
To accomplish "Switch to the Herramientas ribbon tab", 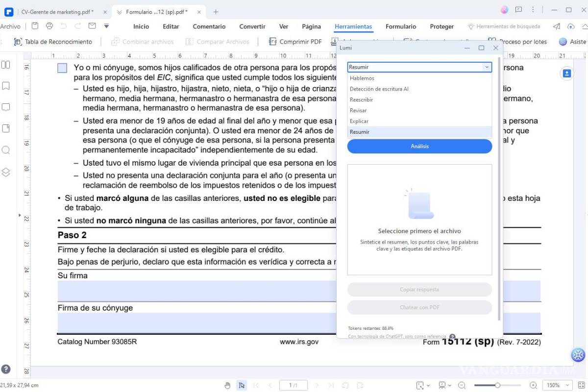I will (353, 26).
